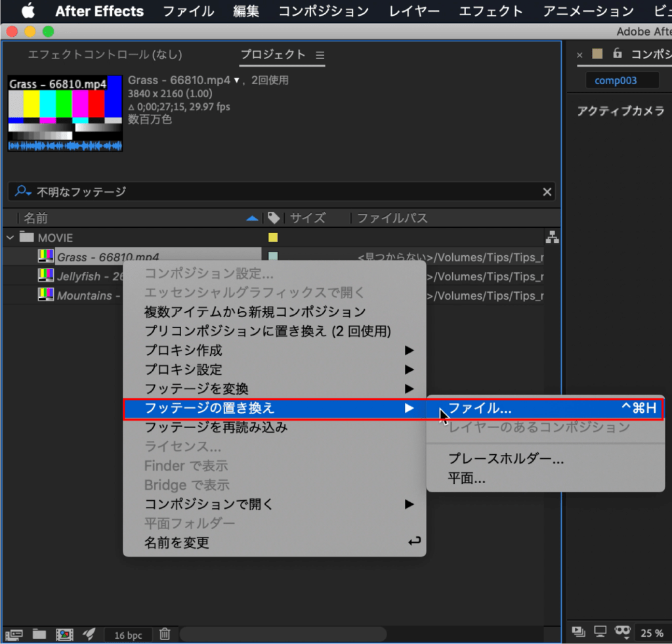Open the ファイル menu in menu bar
Image resolution: width=672 pixels, height=644 pixels.
click(x=188, y=11)
